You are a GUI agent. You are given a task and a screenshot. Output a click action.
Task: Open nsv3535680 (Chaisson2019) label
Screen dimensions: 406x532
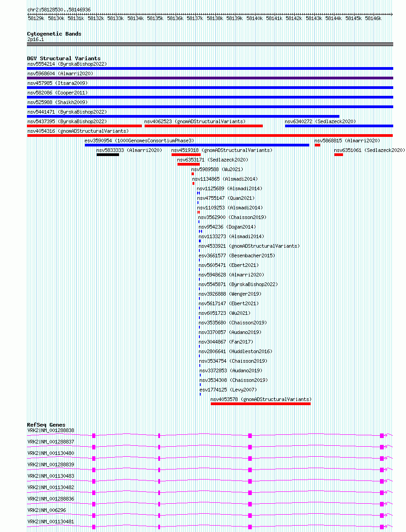(233, 323)
